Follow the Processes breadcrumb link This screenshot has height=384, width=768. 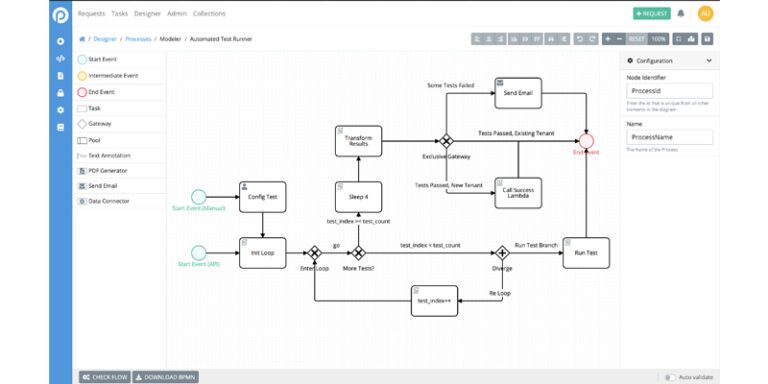pos(138,39)
